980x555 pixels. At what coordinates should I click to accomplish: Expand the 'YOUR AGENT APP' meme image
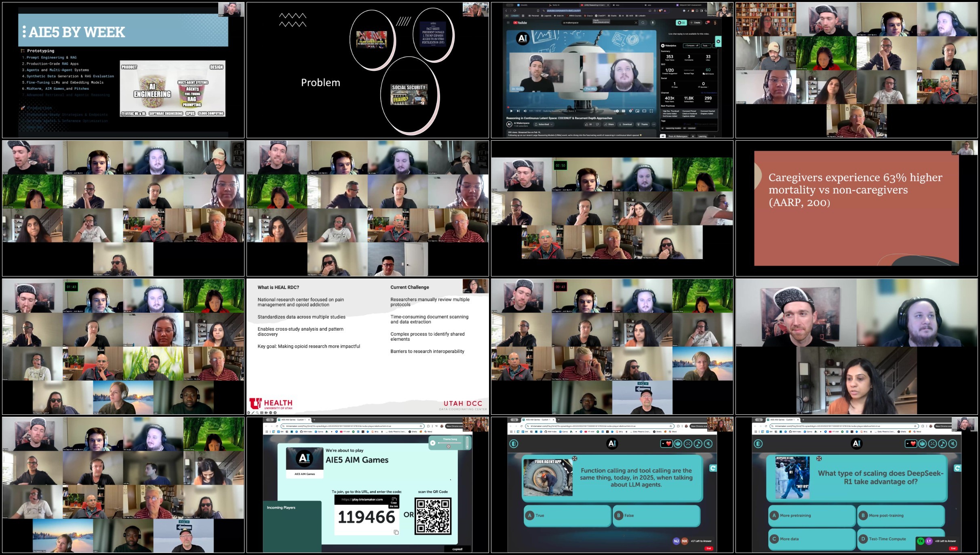tap(575, 458)
